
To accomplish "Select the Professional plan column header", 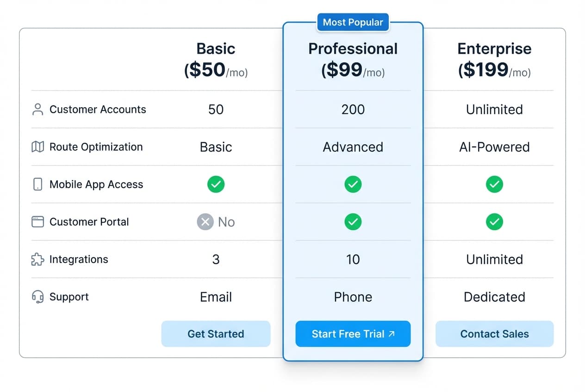I will tap(353, 49).
